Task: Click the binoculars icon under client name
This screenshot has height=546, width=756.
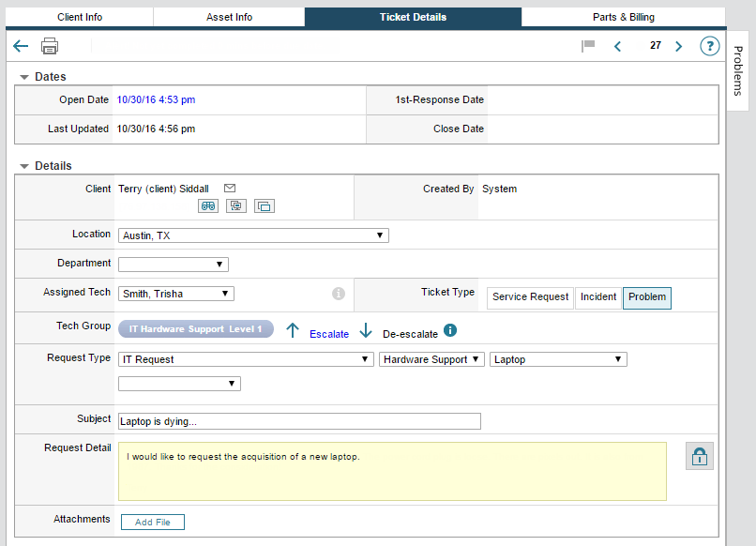Action: click(x=208, y=205)
